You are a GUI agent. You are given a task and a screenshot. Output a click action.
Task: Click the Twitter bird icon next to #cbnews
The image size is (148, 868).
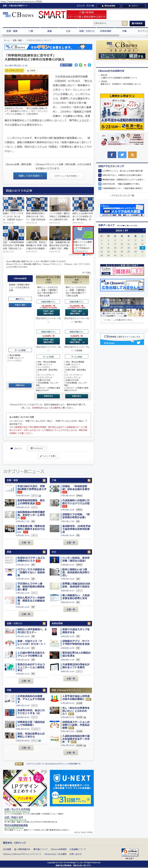click(x=138, y=342)
